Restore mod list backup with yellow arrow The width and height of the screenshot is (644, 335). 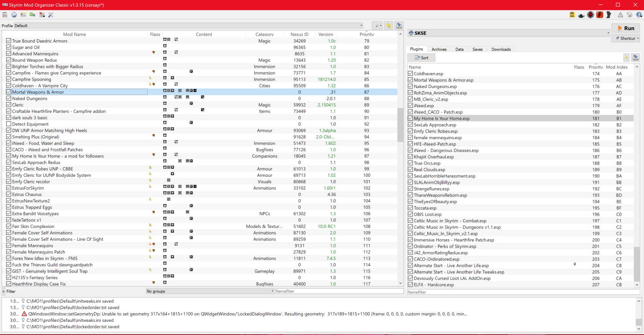tap(388, 25)
